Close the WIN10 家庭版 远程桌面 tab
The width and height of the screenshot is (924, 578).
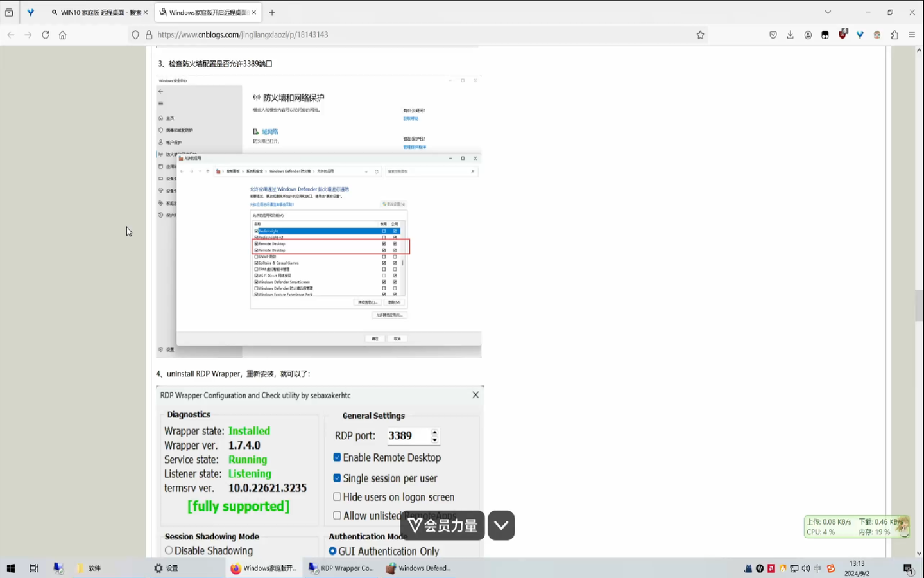coord(146,12)
